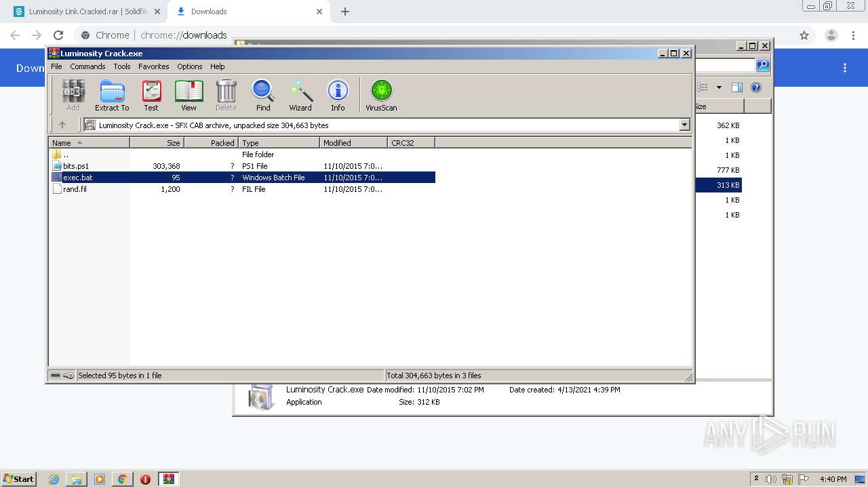Open a new Chrome tab
The width and height of the screenshot is (868, 488).
pos(345,12)
